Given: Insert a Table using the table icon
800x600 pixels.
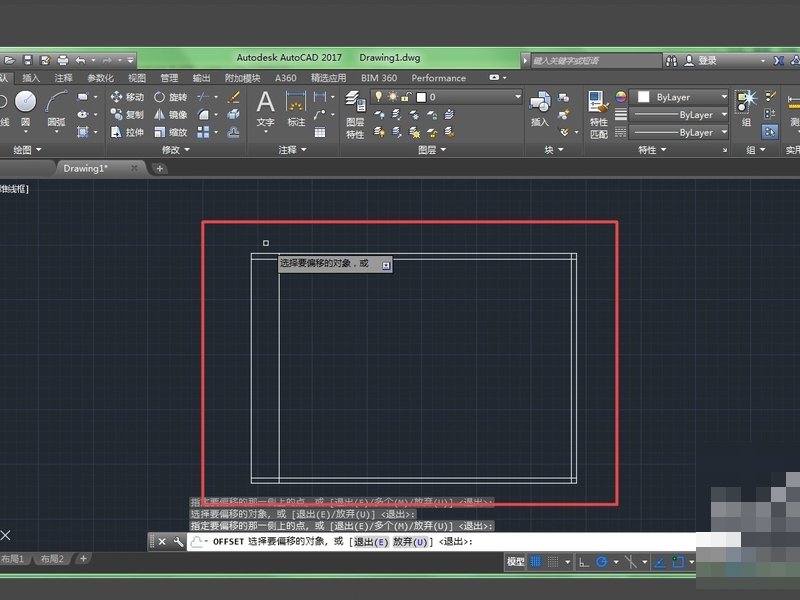Looking at the screenshot, I should pos(320,132).
